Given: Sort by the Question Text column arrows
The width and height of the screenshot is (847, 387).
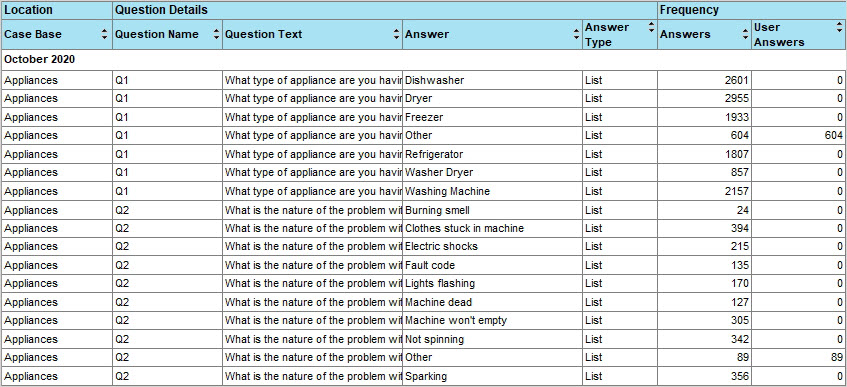Looking at the screenshot, I should [x=396, y=35].
